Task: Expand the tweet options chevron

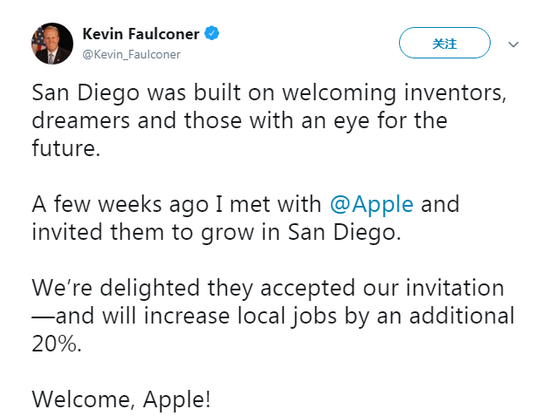Action: click(x=514, y=44)
